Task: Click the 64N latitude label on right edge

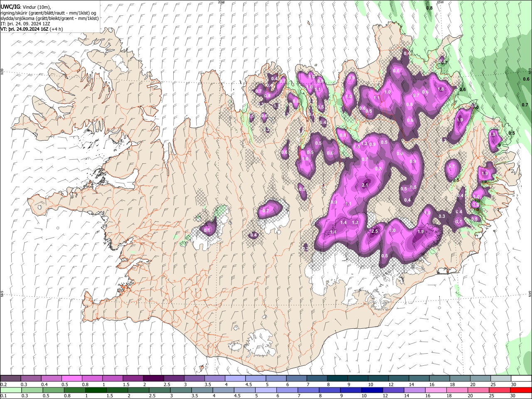Action: coord(530,293)
